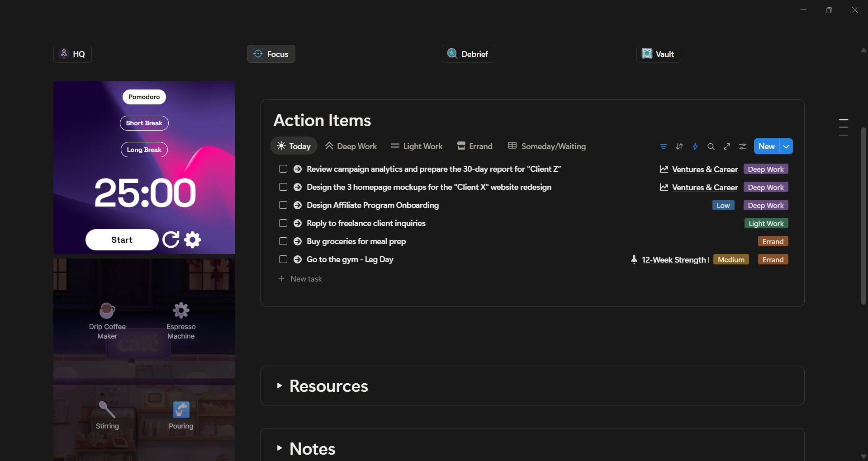Expand Action Items to fullscreen view
The image size is (868, 461).
point(726,146)
